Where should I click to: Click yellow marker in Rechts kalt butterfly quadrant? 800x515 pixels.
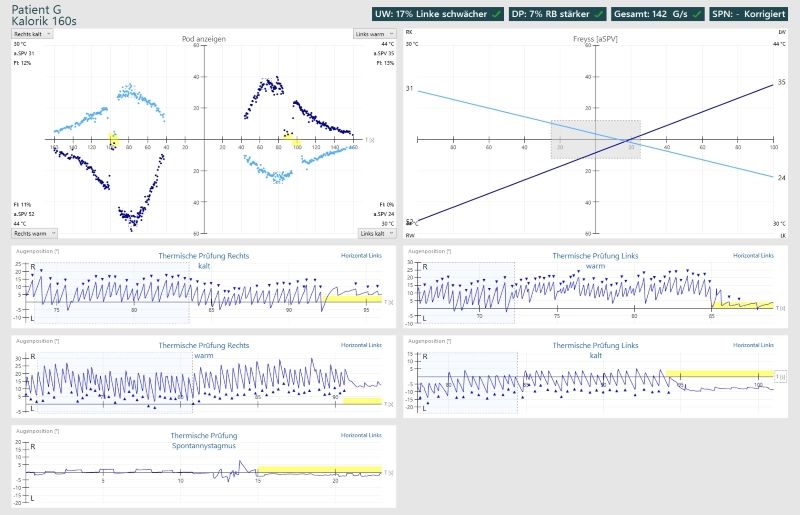[x=113, y=141]
